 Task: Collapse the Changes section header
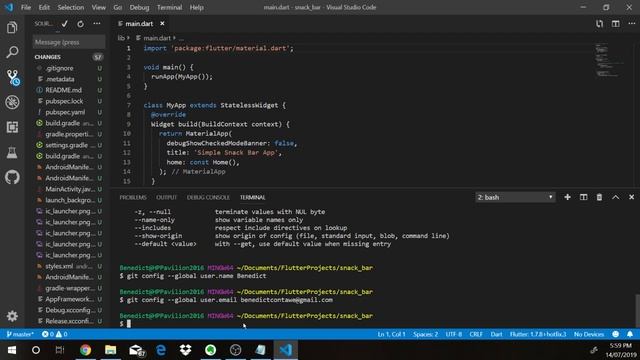(68, 57)
